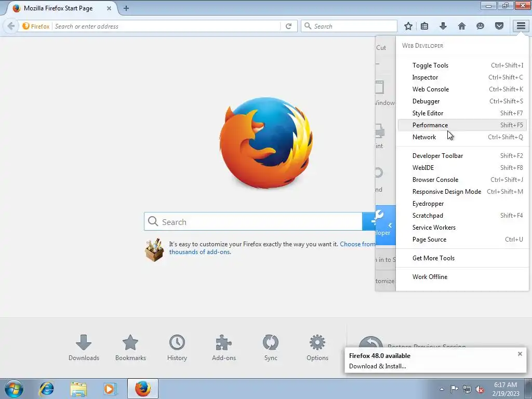Open WebIDE from menu
Screen dimensions: 532x399
(462, 168)
